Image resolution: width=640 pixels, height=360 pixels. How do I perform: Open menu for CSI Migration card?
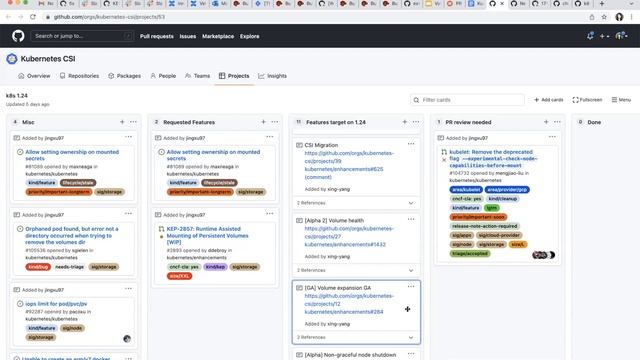tap(411, 144)
